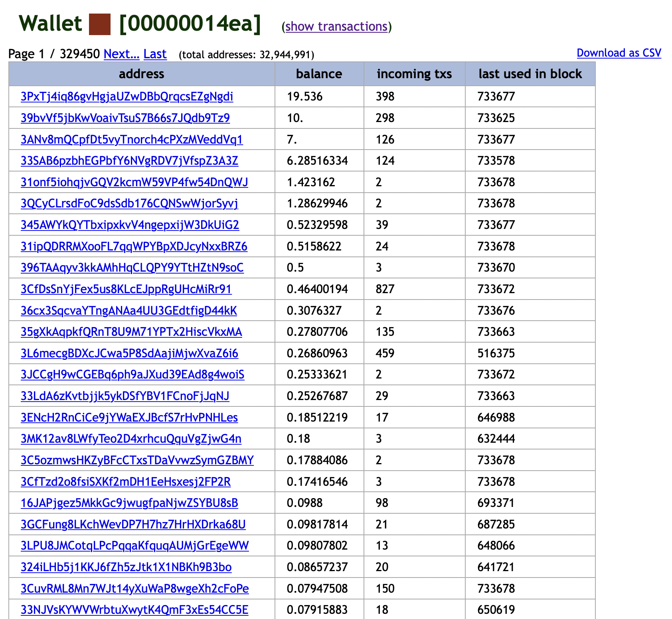Open address 3L6mecgBDXcJCwa5P8SdAajiMjwXvaZ6i6
Viewport: 672px width, 619px height.
tap(129, 353)
